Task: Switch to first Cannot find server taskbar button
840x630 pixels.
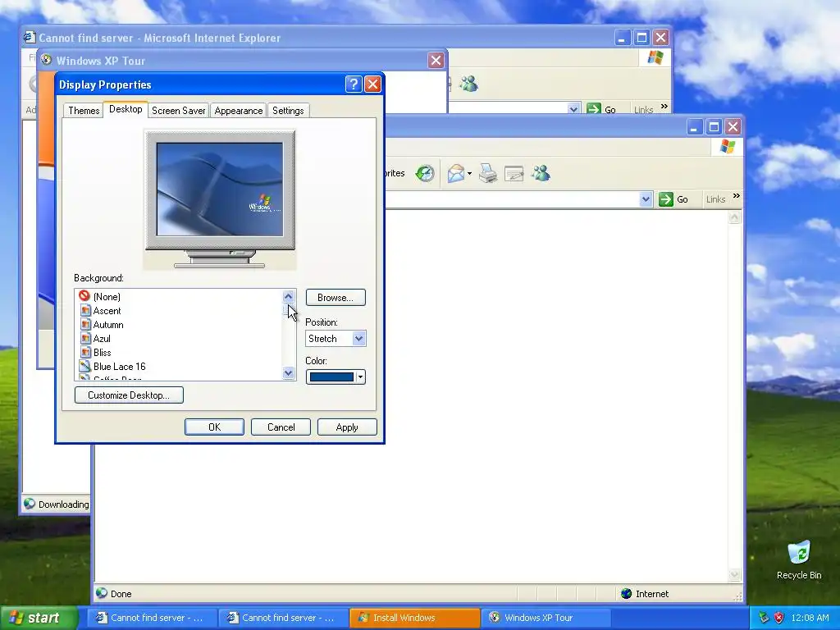Action: (x=152, y=618)
